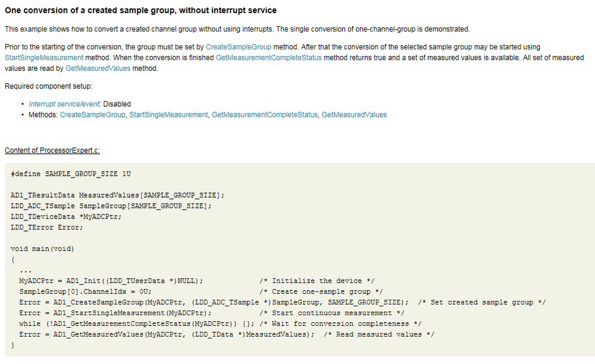Open the italic 'Interrupt service/event' link
Image resolution: width=595 pixels, height=364 pixels.
tap(65, 104)
